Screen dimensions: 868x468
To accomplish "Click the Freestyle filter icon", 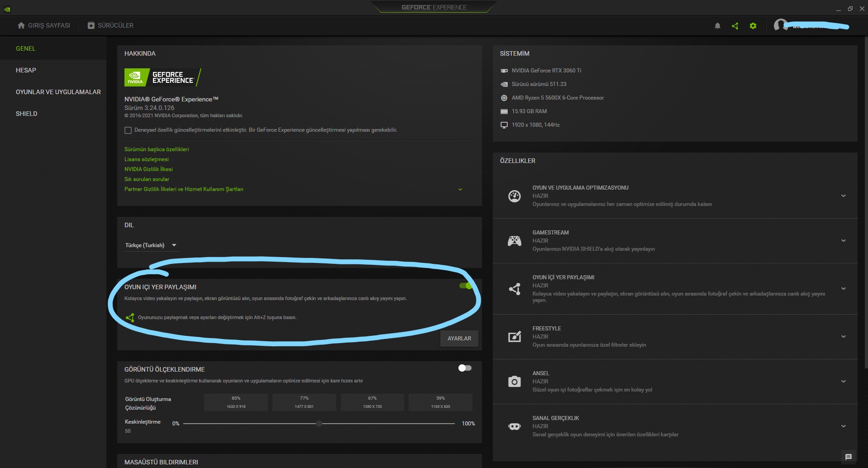I will 515,337.
